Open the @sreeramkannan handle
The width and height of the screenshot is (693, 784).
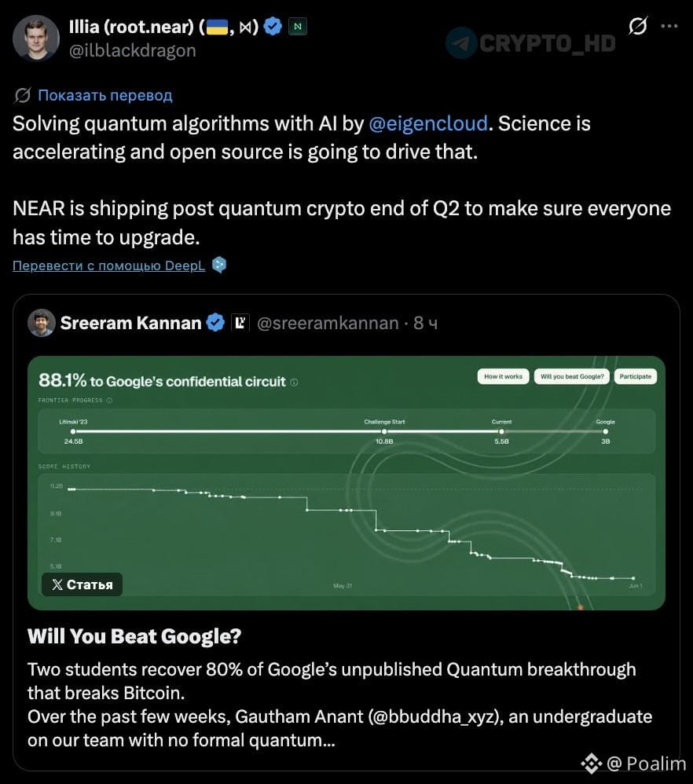pyautogui.click(x=328, y=323)
